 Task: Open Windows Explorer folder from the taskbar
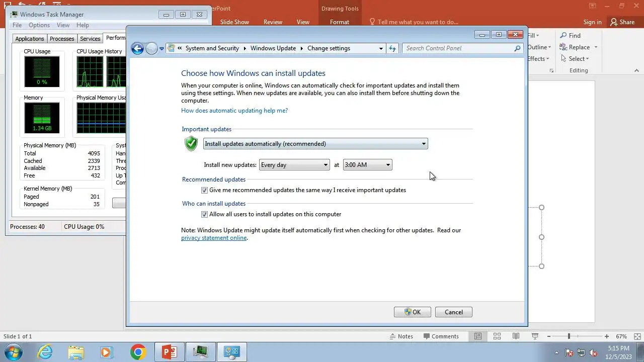pos(76,352)
